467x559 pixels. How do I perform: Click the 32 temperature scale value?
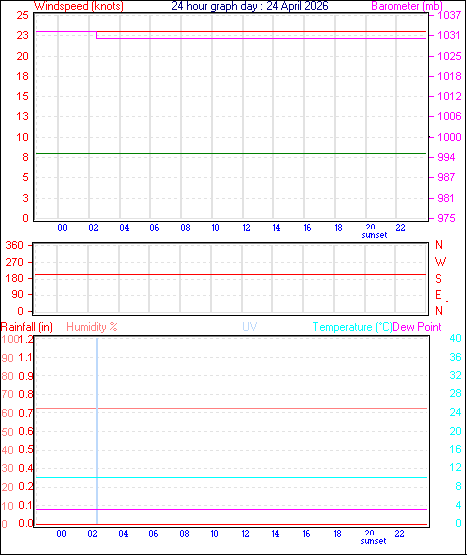455,375
